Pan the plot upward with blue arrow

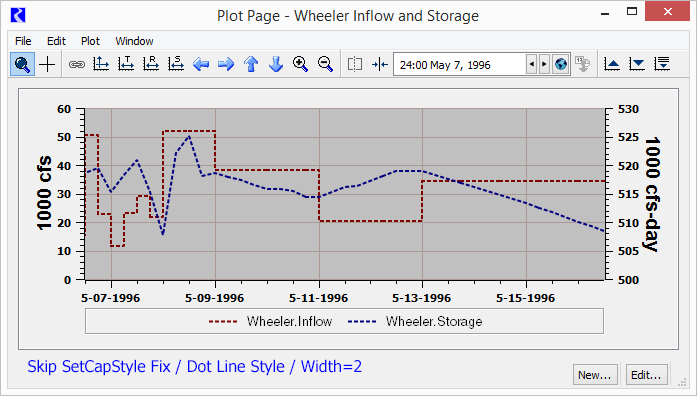click(x=251, y=64)
